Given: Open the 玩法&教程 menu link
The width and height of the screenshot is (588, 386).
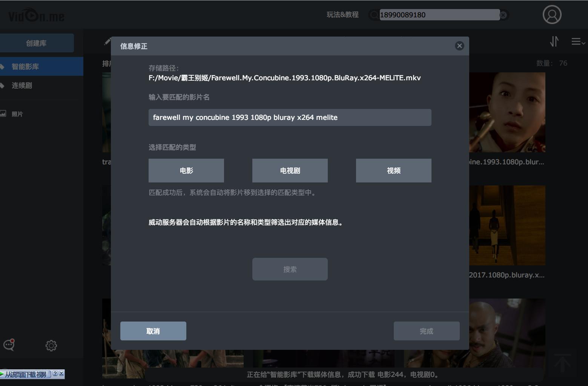Looking at the screenshot, I should click(x=342, y=15).
